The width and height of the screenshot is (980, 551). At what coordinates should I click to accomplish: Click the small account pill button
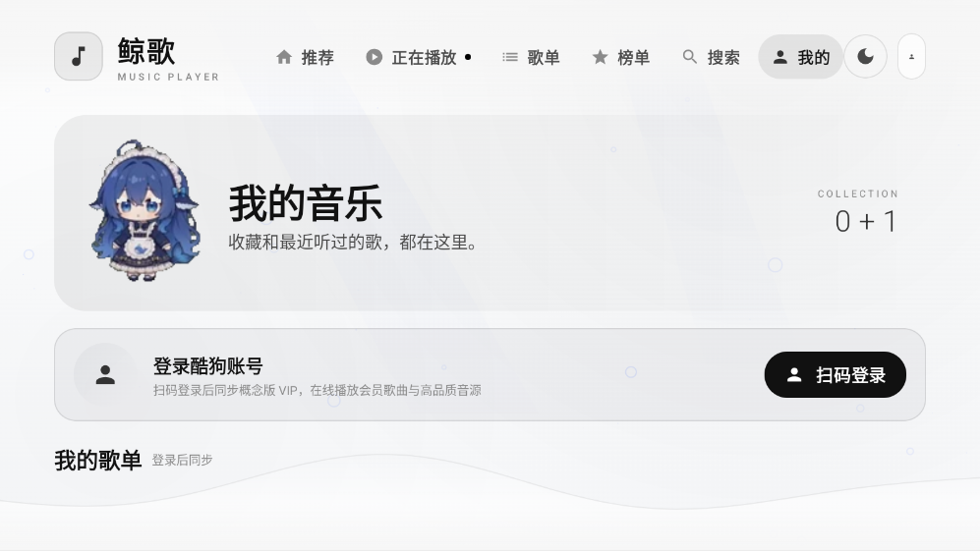[911, 57]
